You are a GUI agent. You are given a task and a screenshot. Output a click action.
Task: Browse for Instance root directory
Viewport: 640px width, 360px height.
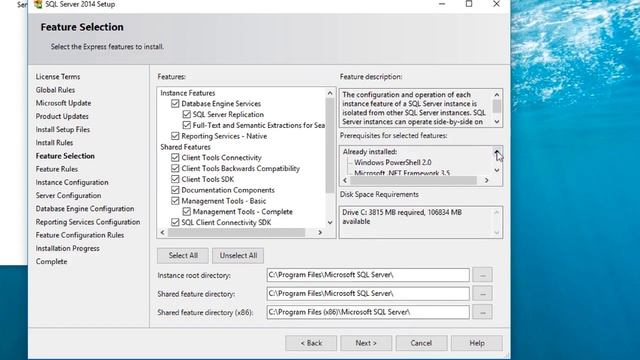(482, 275)
